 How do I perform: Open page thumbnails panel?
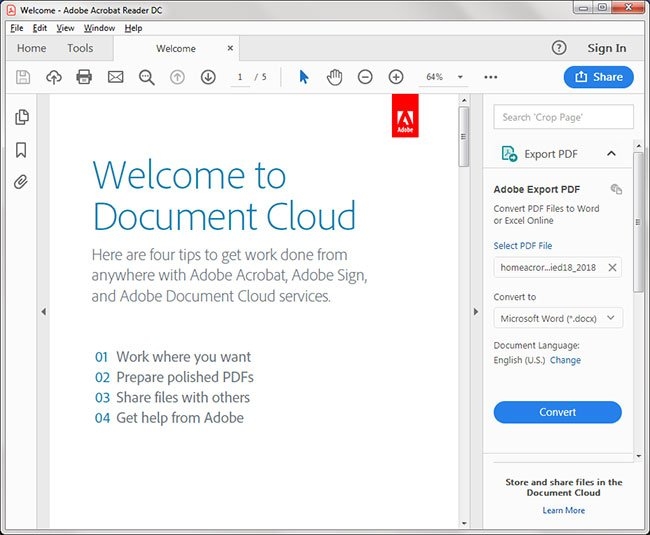click(x=21, y=117)
